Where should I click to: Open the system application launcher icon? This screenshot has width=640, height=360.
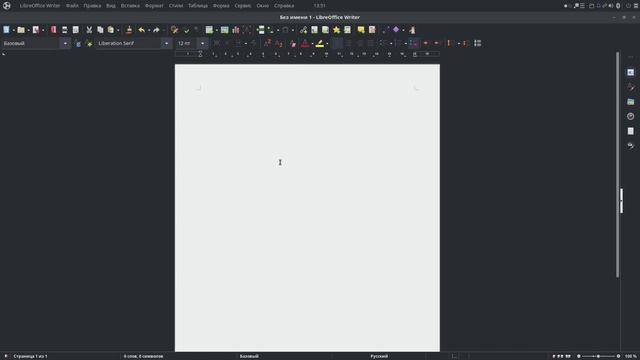click(7, 6)
